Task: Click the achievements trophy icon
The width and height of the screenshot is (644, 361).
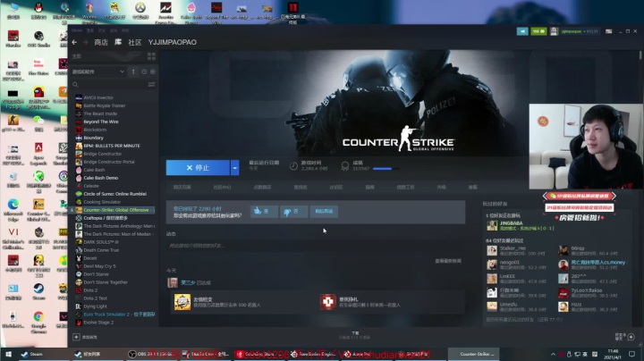Action: 345,165
